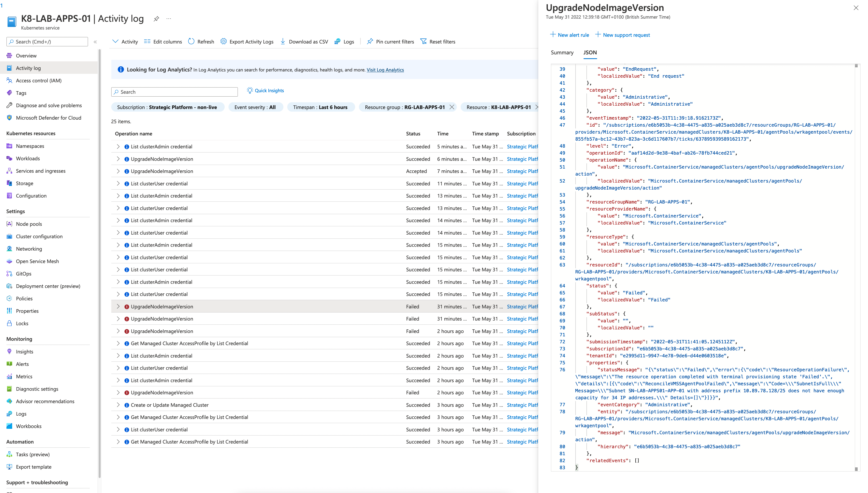Expand the selected Failed UpgradeNodeImageVersion row
Viewport: 868px width, 493px height.
click(118, 306)
